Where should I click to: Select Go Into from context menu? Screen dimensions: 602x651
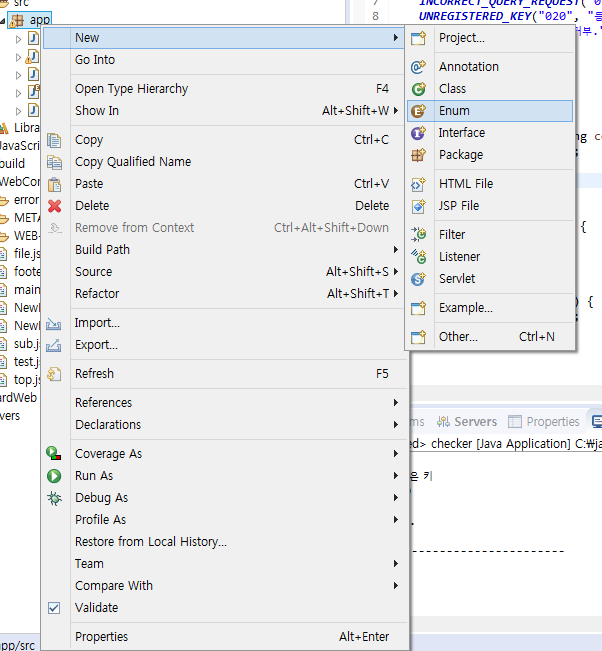(x=224, y=60)
